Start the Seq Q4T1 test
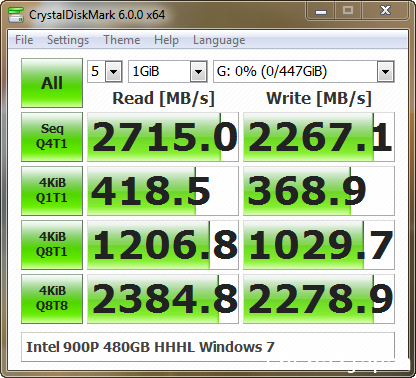 point(52,137)
